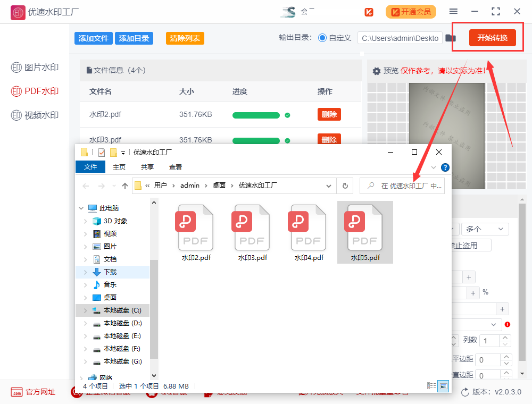Click the 添加文件 button
Image resolution: width=532 pixels, height=404 pixels.
click(x=93, y=38)
